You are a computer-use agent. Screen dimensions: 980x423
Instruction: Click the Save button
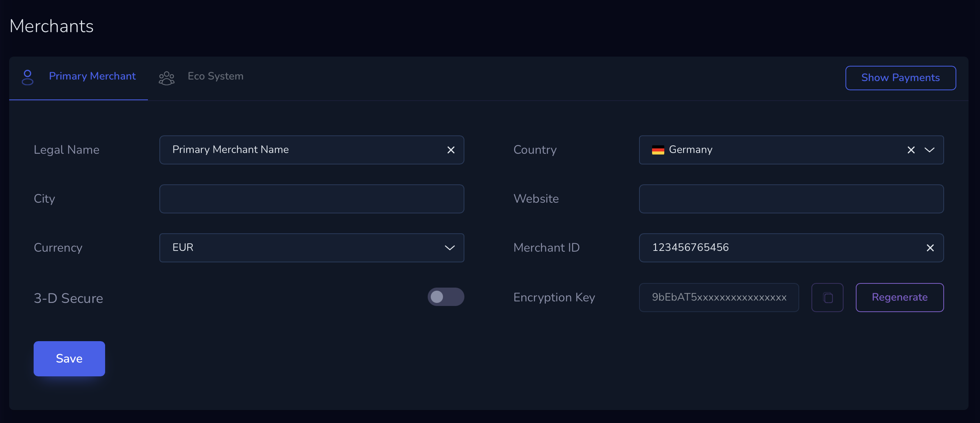pyautogui.click(x=70, y=358)
